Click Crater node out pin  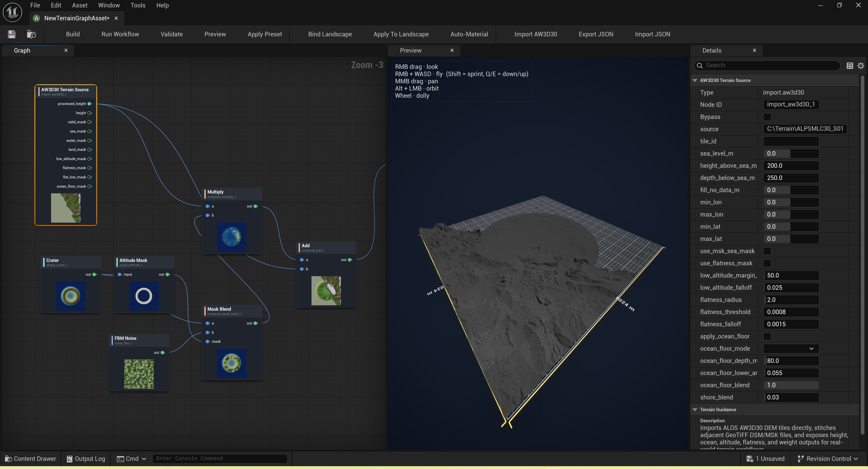94,274
